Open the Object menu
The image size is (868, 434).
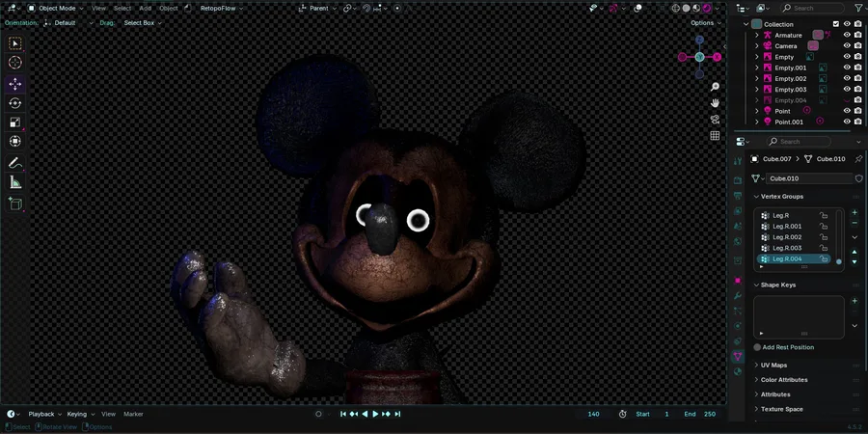click(168, 9)
